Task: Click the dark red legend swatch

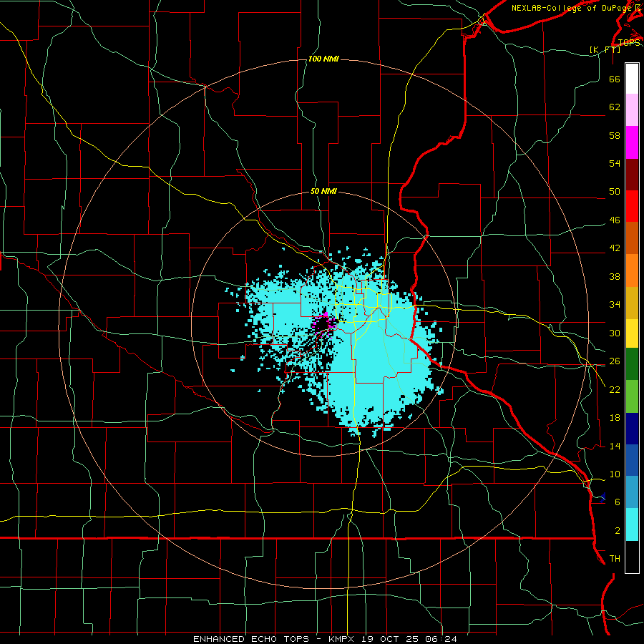Action: [632, 174]
